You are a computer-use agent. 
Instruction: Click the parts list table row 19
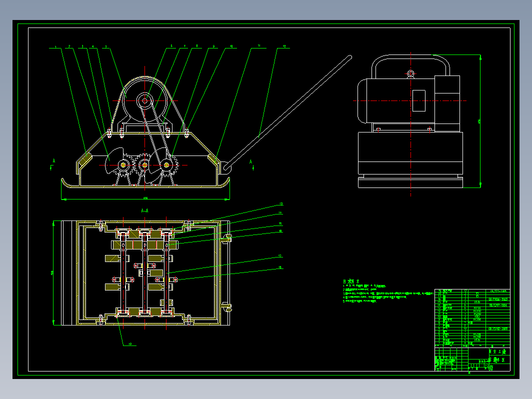click(472, 291)
